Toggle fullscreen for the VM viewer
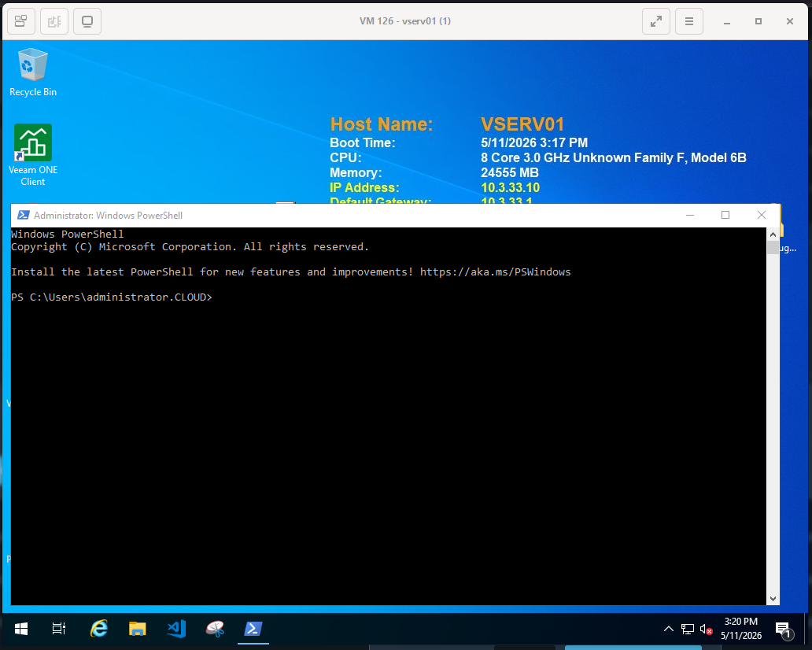Screen dimensions: 812x650 pos(655,21)
